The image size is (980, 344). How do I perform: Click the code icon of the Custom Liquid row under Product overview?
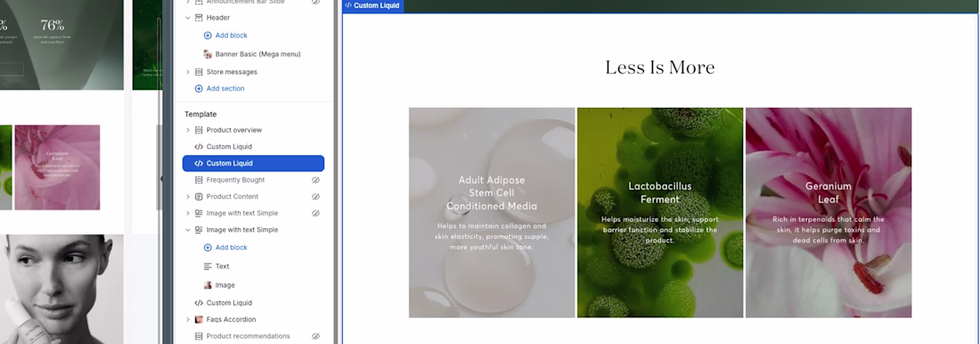(199, 147)
